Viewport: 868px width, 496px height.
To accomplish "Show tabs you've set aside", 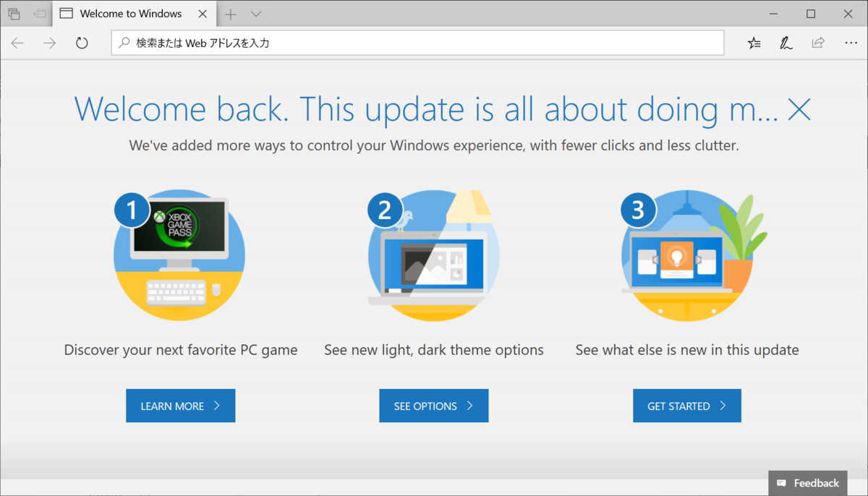I will pos(14,14).
